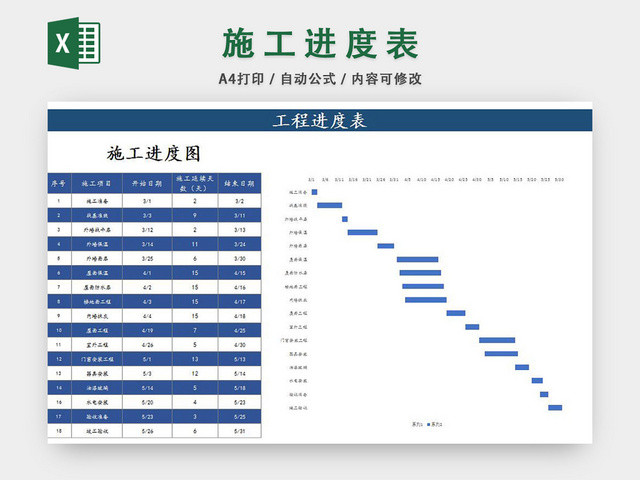Click end date cell 5/13
The image size is (640, 480).
[x=240, y=359]
